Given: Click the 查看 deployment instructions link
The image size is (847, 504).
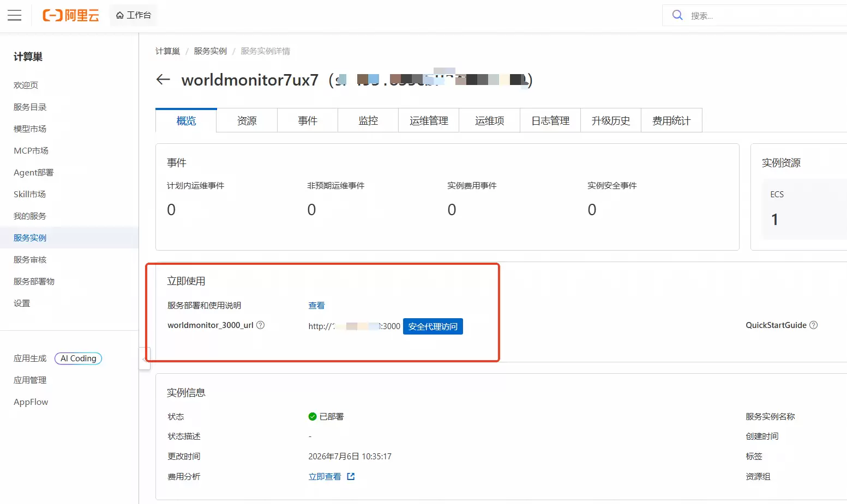Looking at the screenshot, I should click(316, 305).
